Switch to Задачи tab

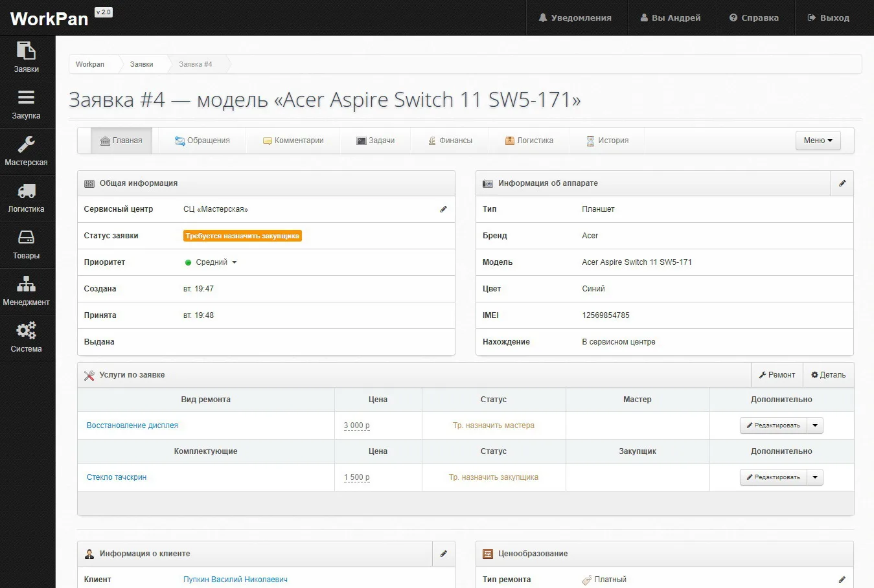375,141
